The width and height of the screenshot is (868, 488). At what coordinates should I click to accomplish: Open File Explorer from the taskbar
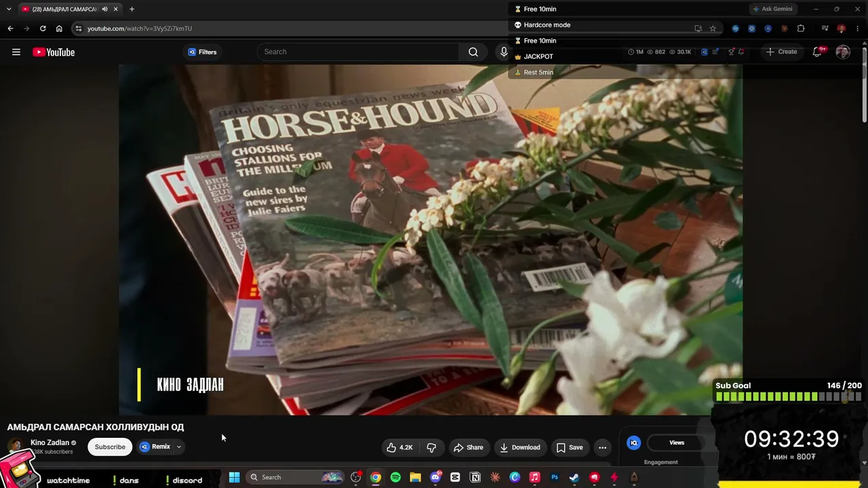click(x=415, y=477)
